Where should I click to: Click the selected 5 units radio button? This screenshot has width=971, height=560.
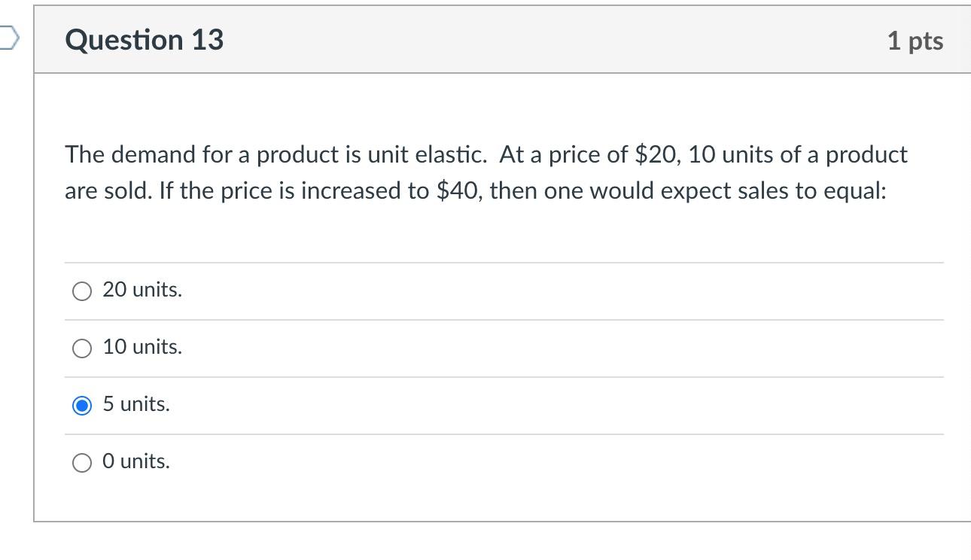point(82,406)
